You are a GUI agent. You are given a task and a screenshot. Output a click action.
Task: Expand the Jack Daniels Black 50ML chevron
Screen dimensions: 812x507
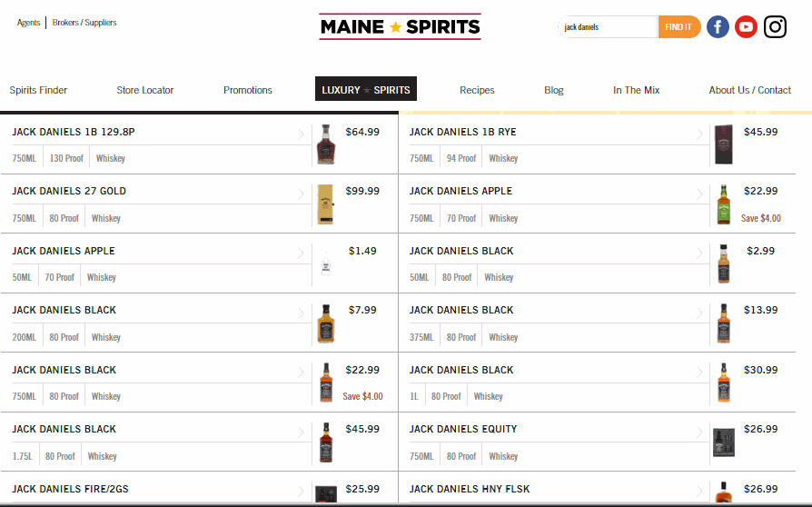pyautogui.click(x=699, y=253)
